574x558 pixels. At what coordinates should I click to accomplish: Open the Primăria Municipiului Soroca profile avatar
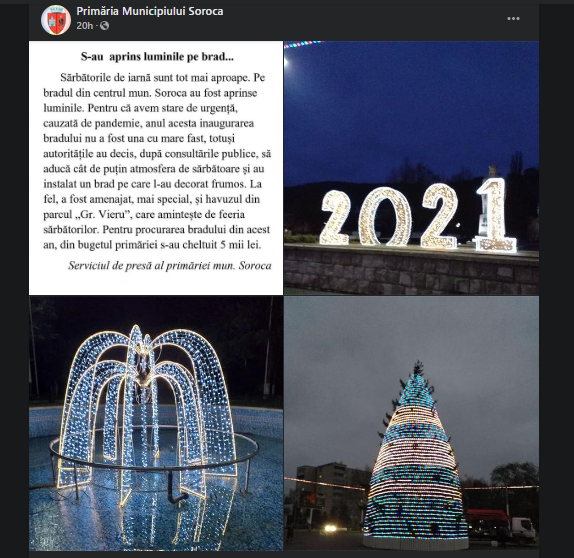[56, 20]
